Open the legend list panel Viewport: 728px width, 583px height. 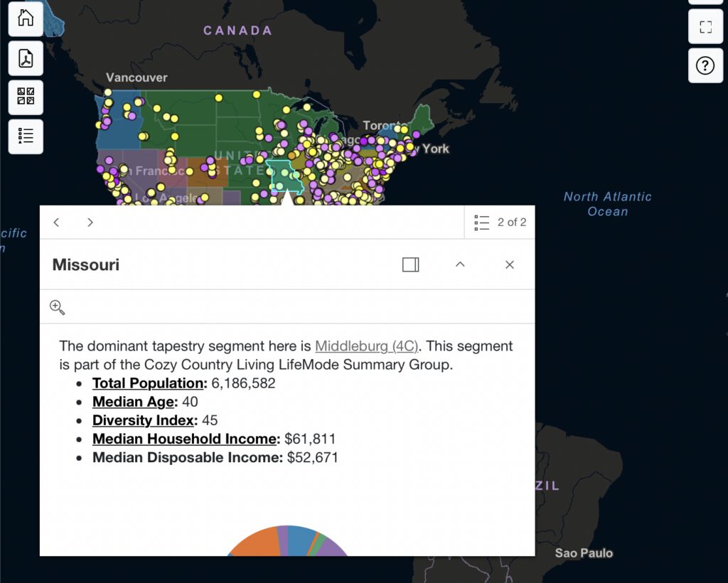pos(26,137)
